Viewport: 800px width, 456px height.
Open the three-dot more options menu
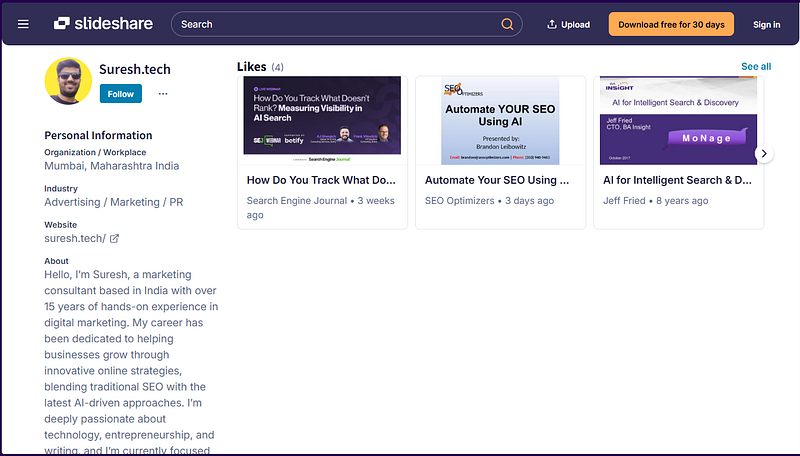click(163, 94)
